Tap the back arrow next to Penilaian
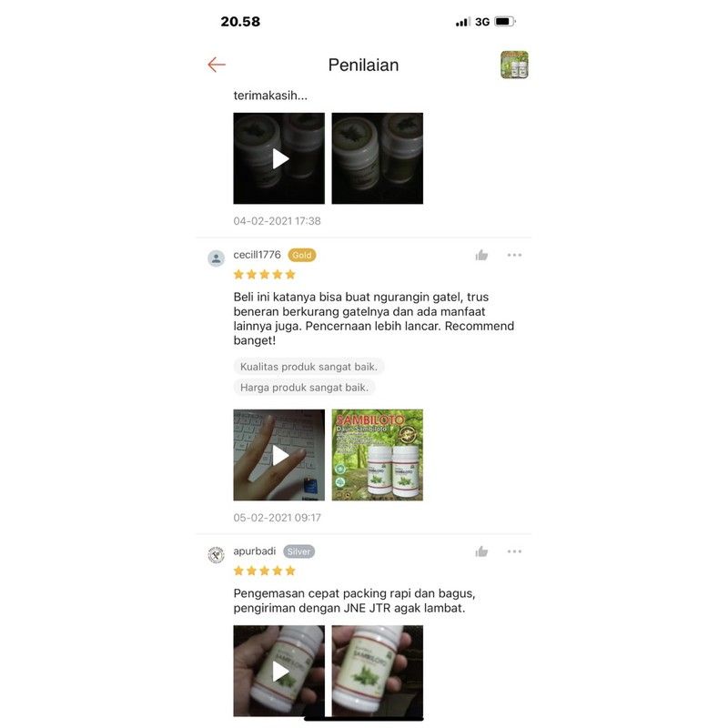Viewport: 728px width, 728px height. [217, 65]
